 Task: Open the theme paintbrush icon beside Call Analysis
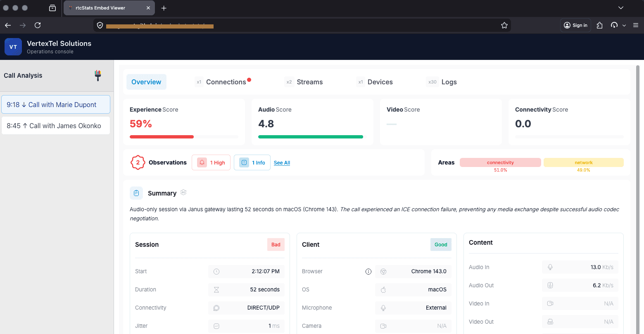click(97, 76)
